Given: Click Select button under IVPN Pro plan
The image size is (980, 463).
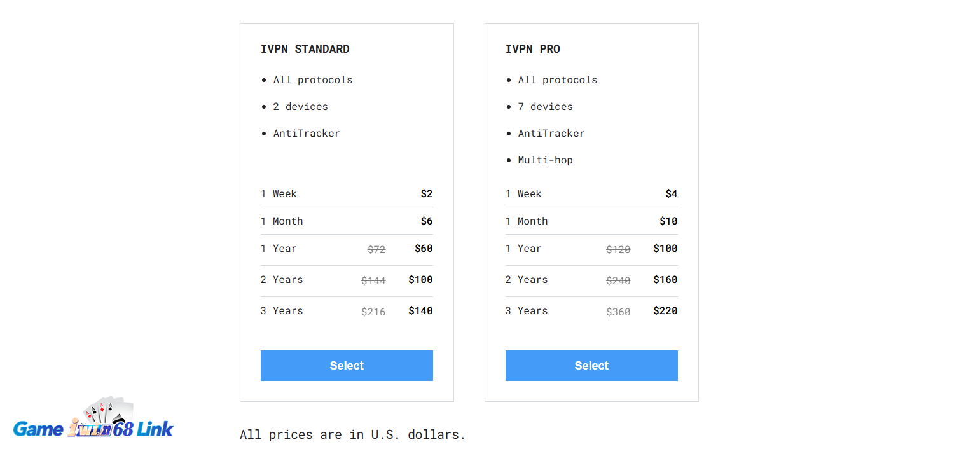Looking at the screenshot, I should pos(591,366).
